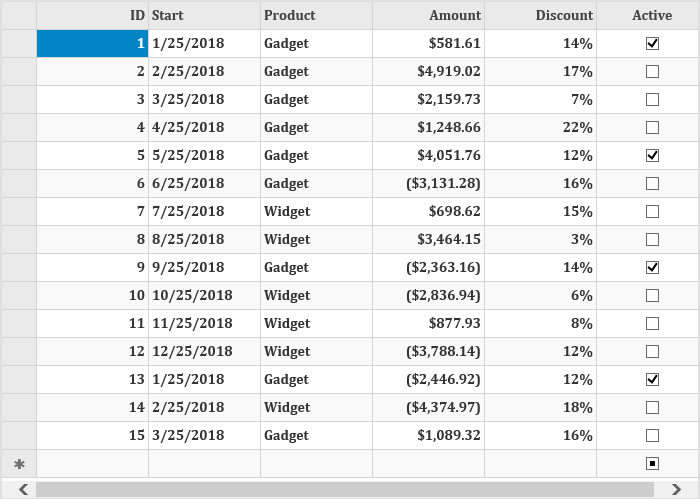
Task: Click the new row asterisk icon
Action: (x=18, y=464)
